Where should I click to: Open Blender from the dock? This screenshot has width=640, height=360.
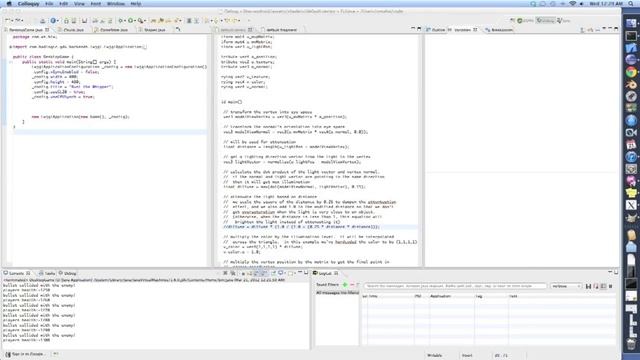point(631,84)
